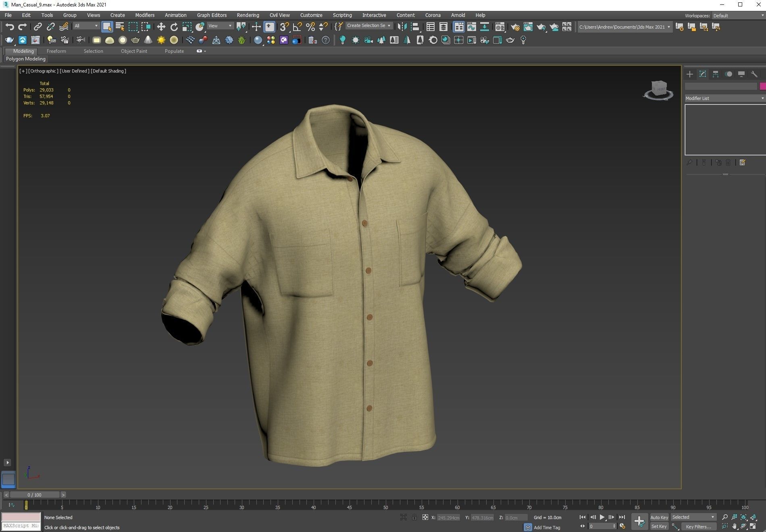This screenshot has height=532, width=766.
Task: Click Bind to Space Warp icon
Action: [64, 27]
